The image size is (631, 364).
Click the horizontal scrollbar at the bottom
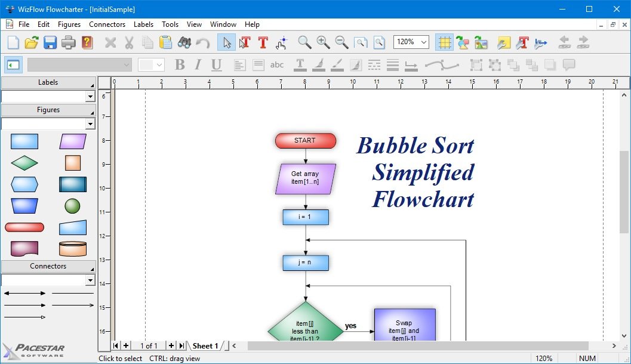[418, 346]
